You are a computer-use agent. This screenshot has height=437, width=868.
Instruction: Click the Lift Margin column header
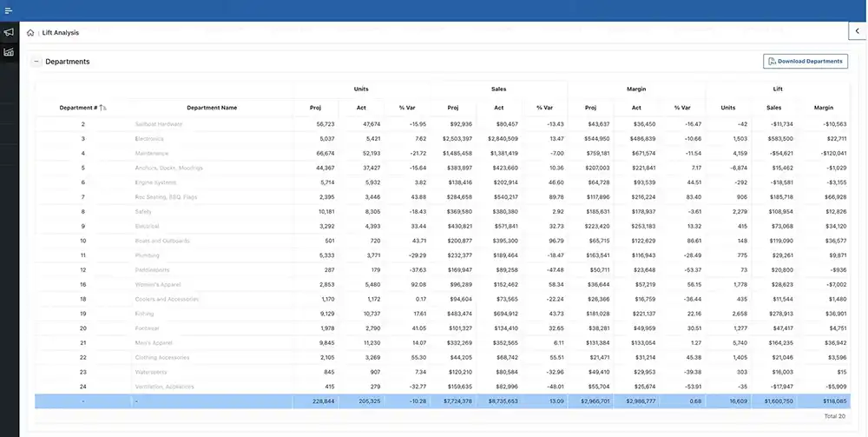coord(823,108)
